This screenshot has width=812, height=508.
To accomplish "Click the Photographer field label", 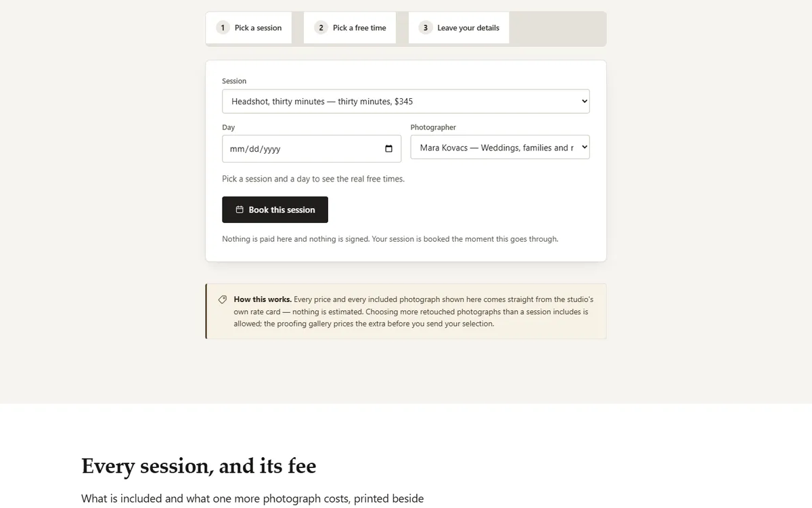I will pyautogui.click(x=433, y=127).
